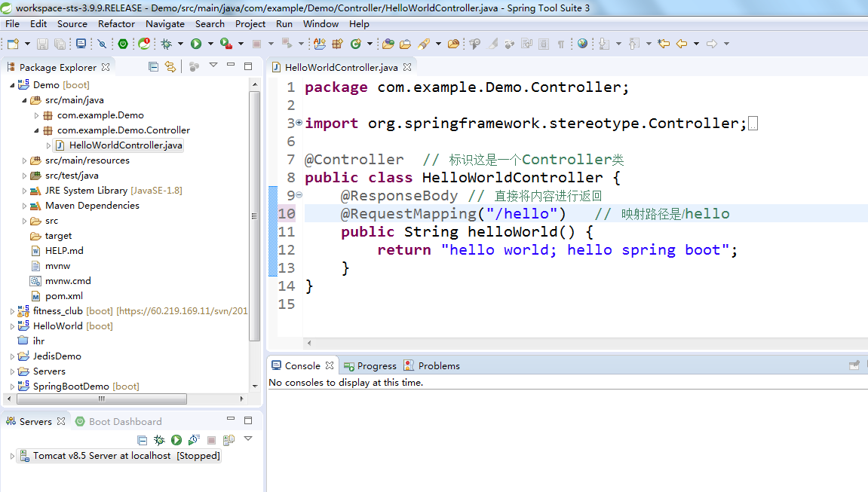Toggle Mark Occurrences highlighter icon

coord(492,44)
